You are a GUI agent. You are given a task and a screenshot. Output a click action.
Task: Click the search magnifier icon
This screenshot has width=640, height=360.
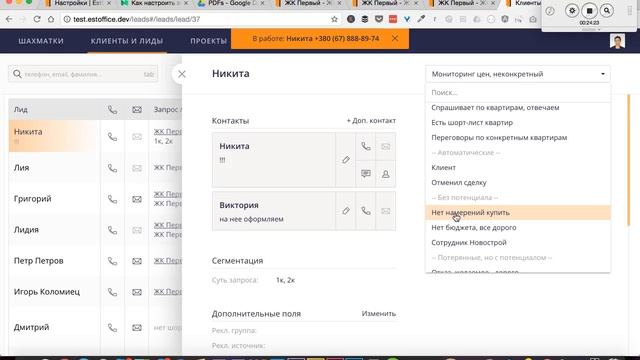pos(17,74)
